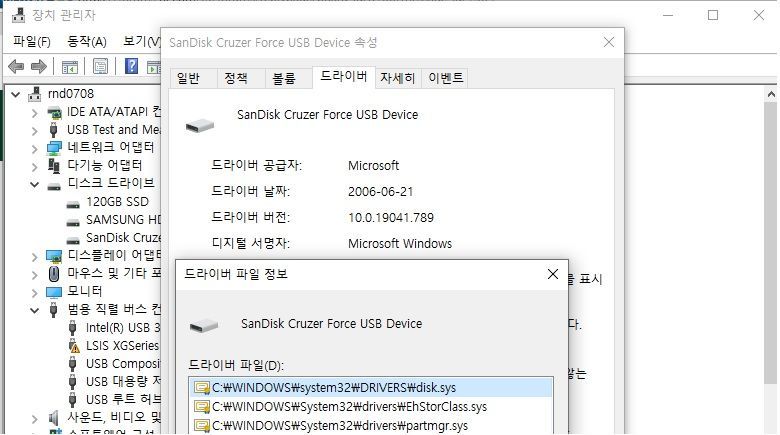Click the USB root hub (USB 루트 허브) icon
This screenshot has height=435, width=780.
click(73, 400)
